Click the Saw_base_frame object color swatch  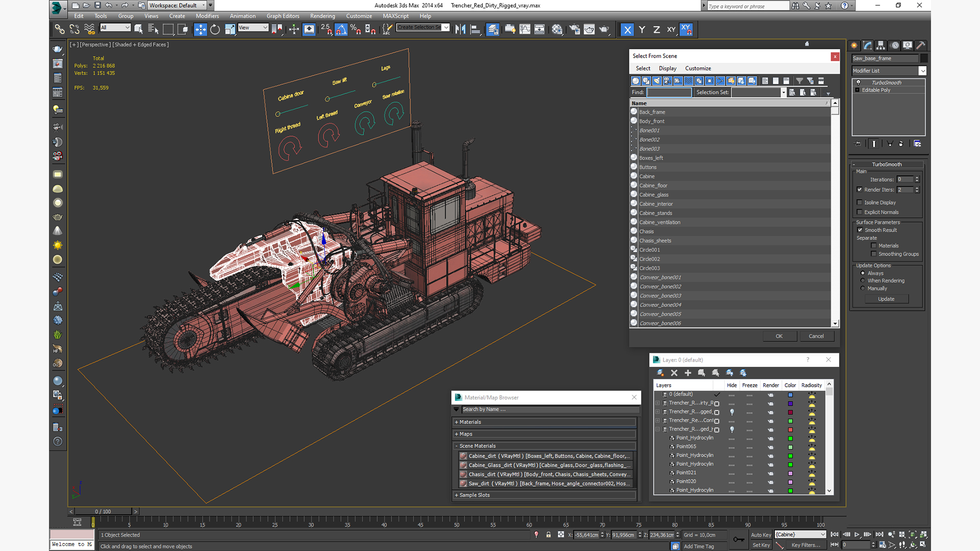[923, 59]
